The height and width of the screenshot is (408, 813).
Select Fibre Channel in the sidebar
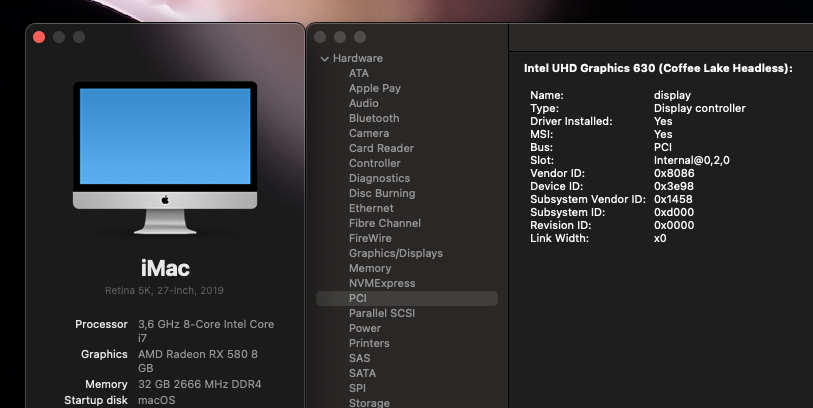(x=385, y=223)
